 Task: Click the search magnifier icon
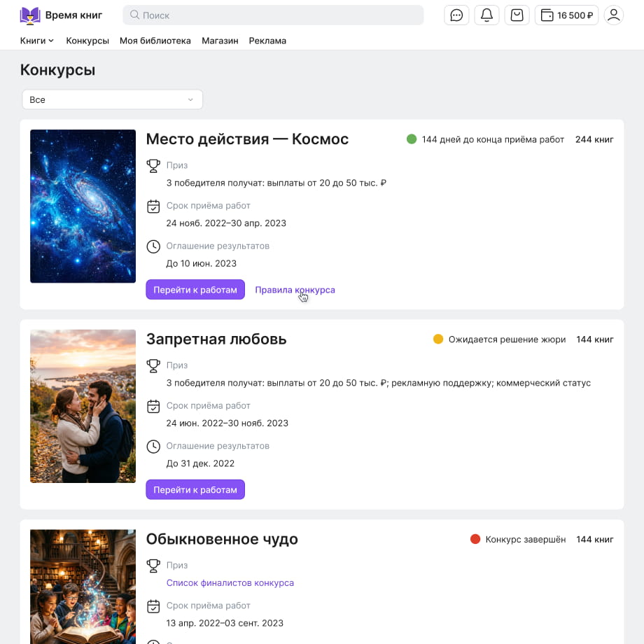click(134, 15)
